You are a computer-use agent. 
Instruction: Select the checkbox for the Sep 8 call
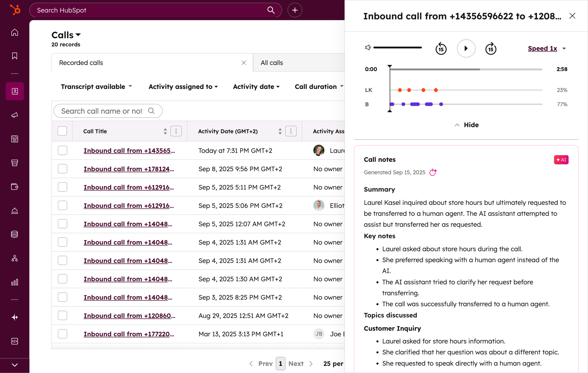coord(62,169)
